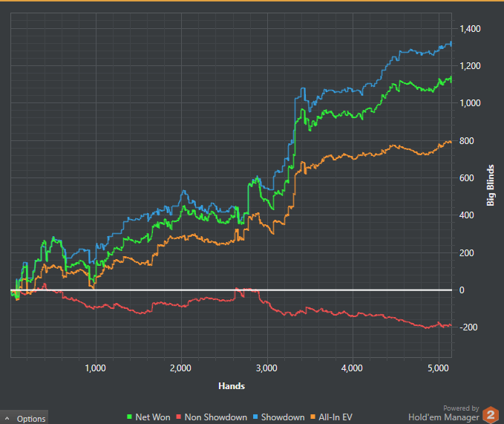Click the 1,000 hands x-axis label
This screenshot has height=424, width=504.
click(x=96, y=368)
